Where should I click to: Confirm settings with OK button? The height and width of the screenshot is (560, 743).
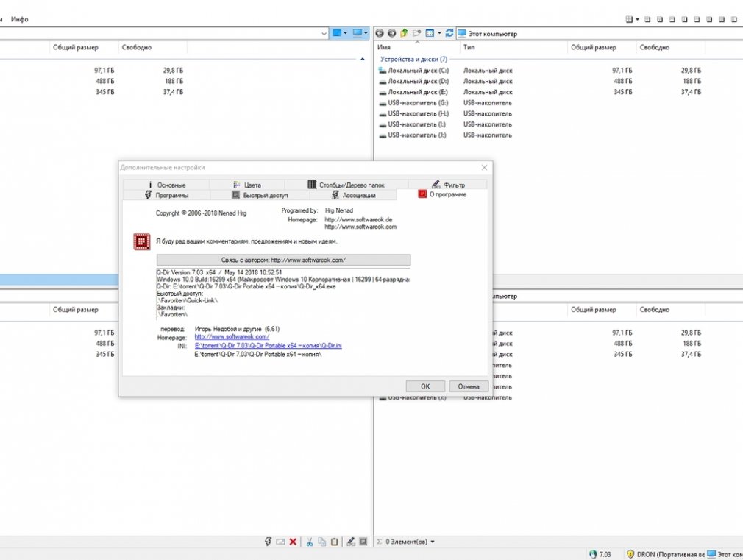(x=425, y=386)
